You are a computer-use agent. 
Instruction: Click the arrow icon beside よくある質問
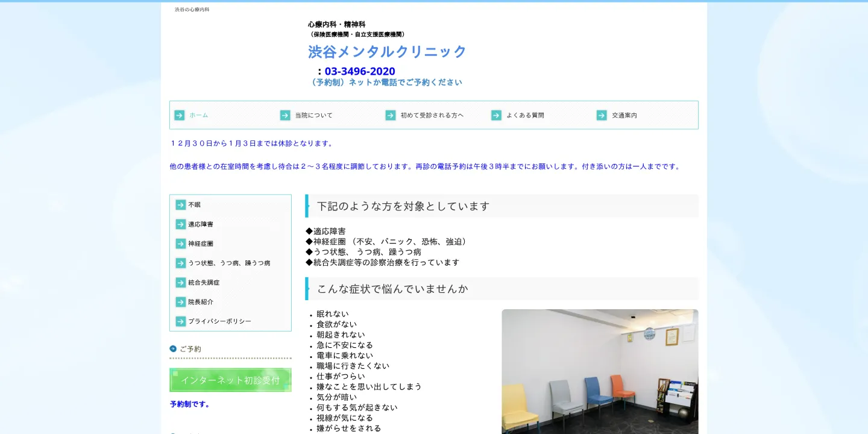(x=495, y=115)
